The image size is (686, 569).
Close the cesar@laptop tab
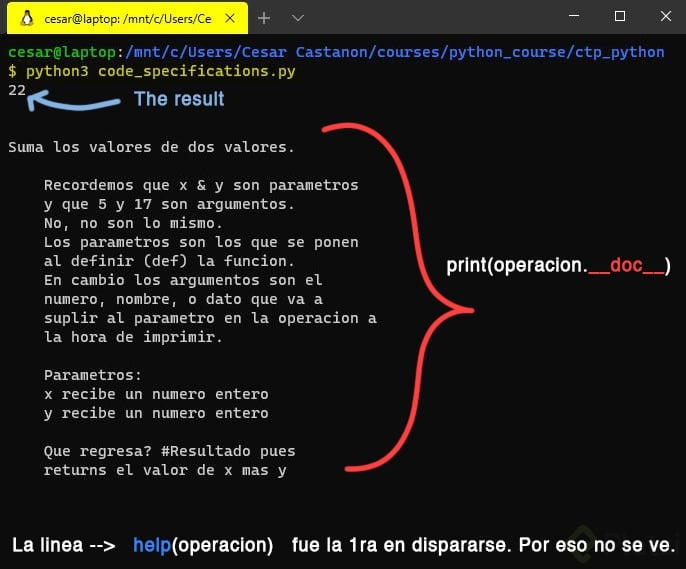point(230,18)
